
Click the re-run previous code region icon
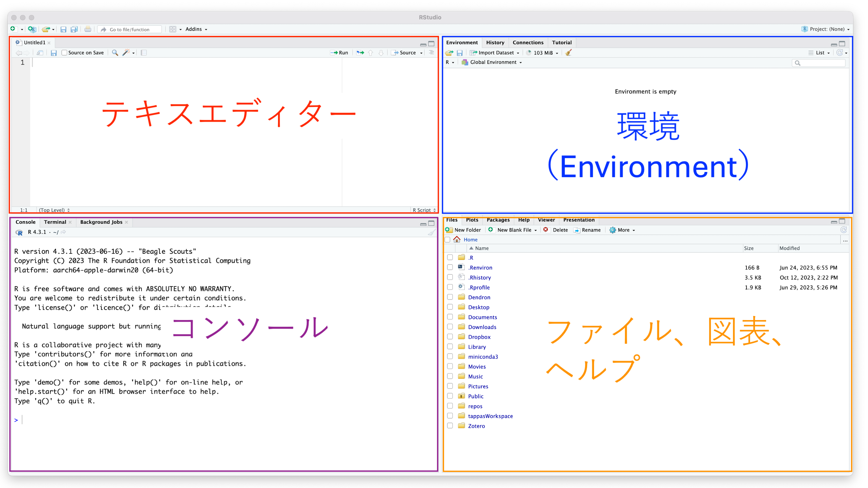coord(360,53)
